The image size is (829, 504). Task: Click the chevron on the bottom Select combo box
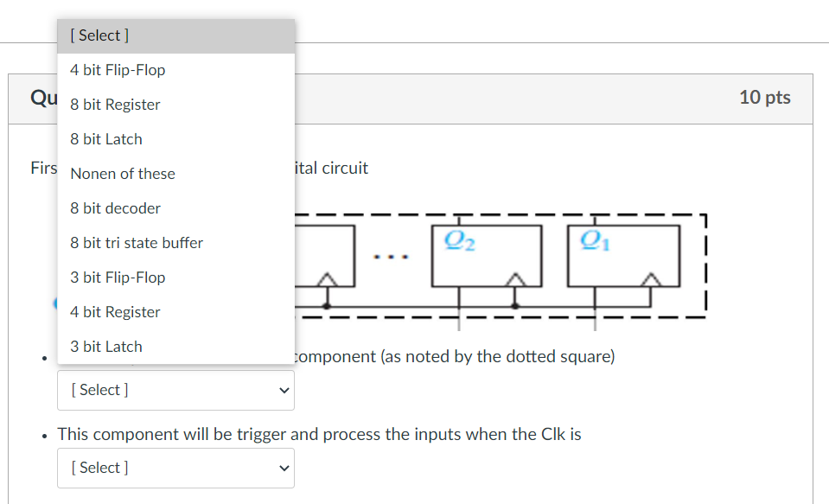[x=284, y=468]
